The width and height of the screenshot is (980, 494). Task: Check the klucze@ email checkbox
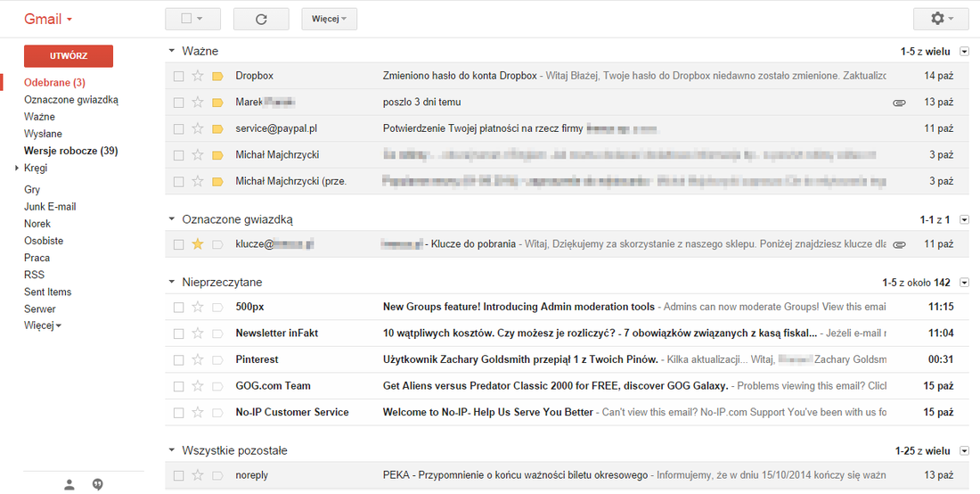pyautogui.click(x=179, y=244)
